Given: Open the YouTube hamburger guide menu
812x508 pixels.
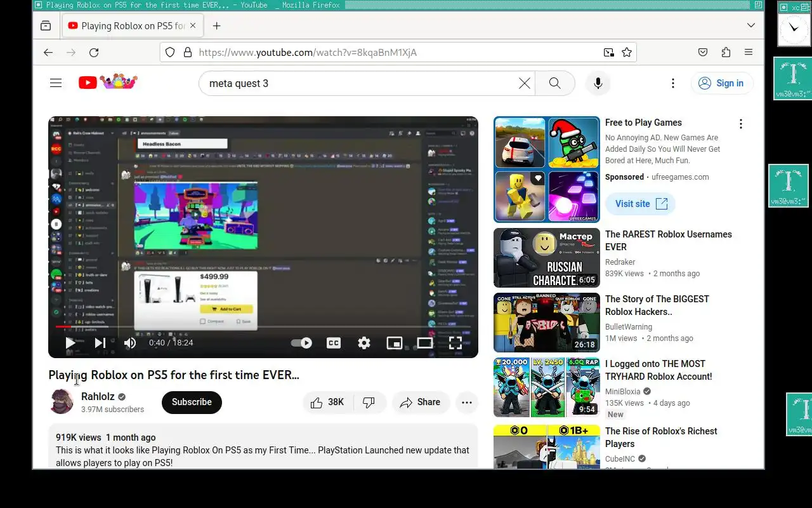Looking at the screenshot, I should [56, 83].
